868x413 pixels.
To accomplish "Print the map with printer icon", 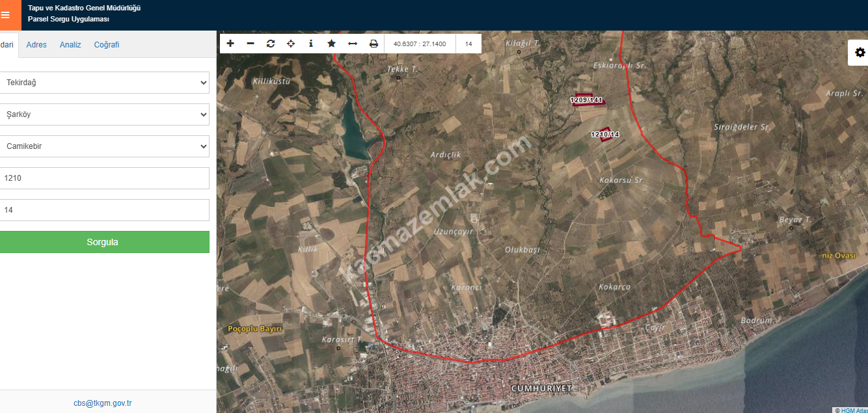I will coord(373,44).
